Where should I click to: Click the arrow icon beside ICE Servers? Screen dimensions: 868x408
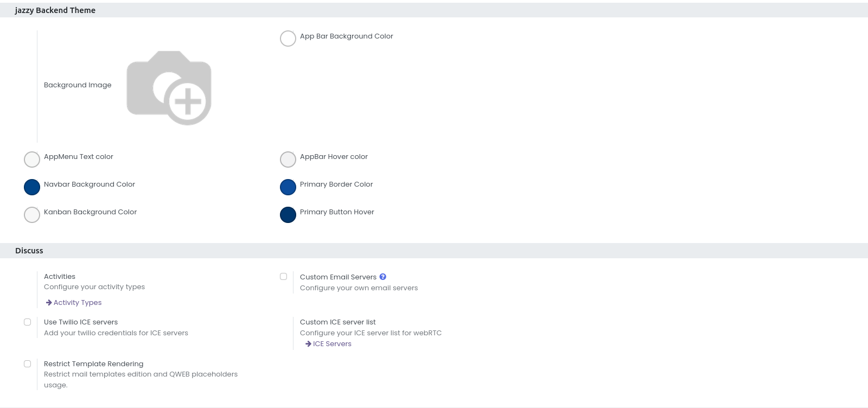tap(308, 344)
